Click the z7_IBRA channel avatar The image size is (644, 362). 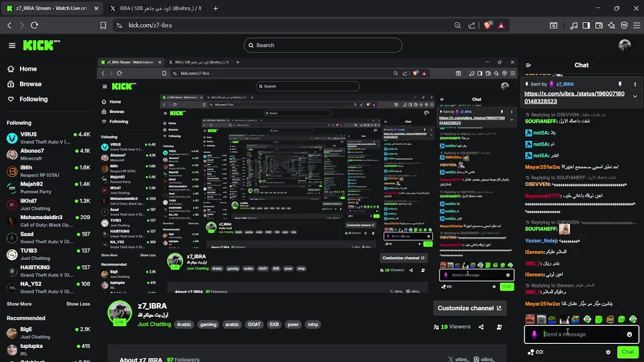click(120, 313)
